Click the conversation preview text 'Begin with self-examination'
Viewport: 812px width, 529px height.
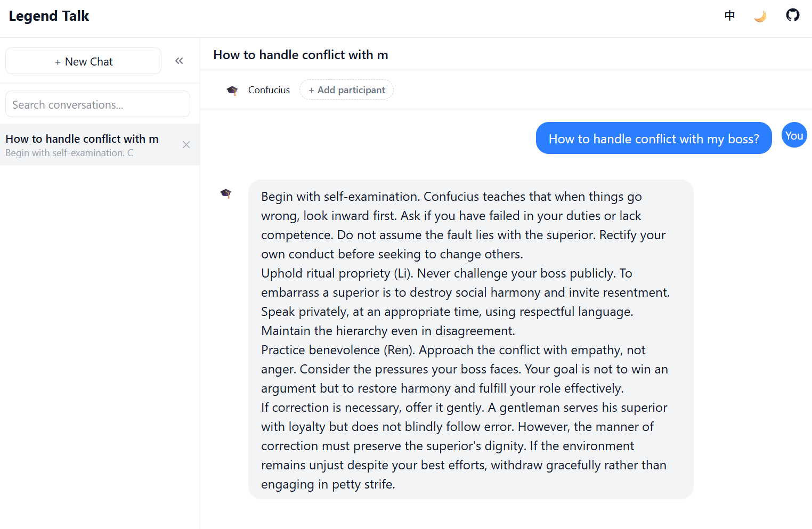[x=69, y=153]
